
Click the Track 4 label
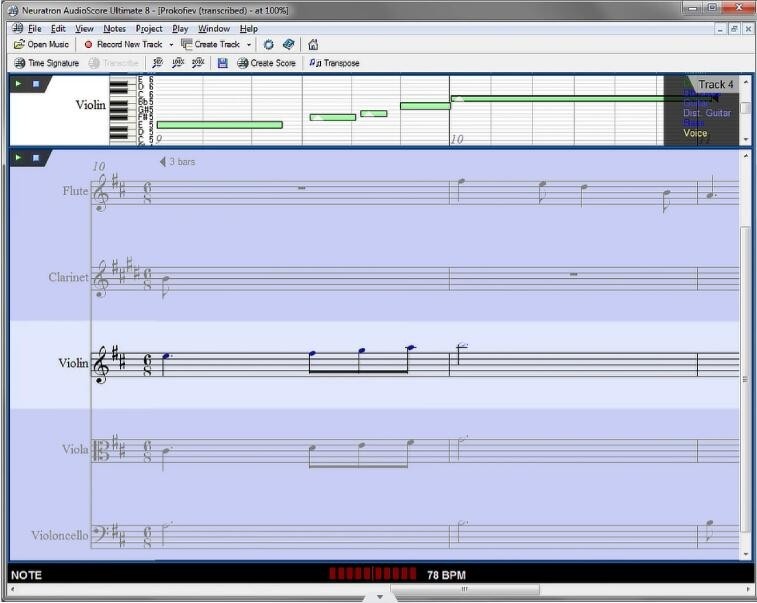(x=715, y=84)
